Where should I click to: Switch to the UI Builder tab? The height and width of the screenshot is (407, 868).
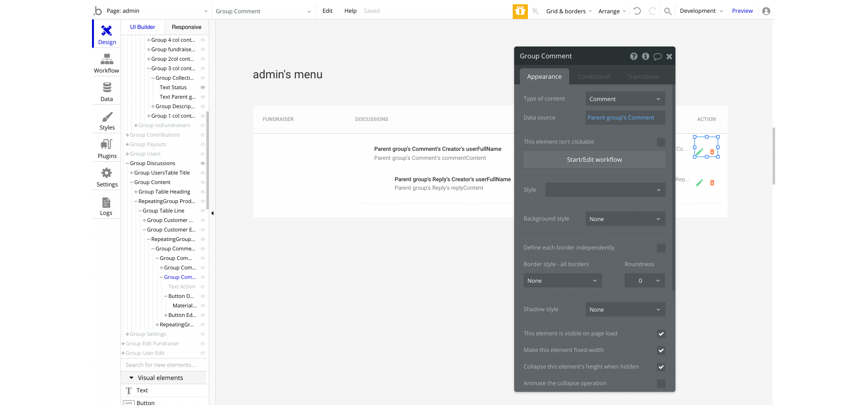143,27
